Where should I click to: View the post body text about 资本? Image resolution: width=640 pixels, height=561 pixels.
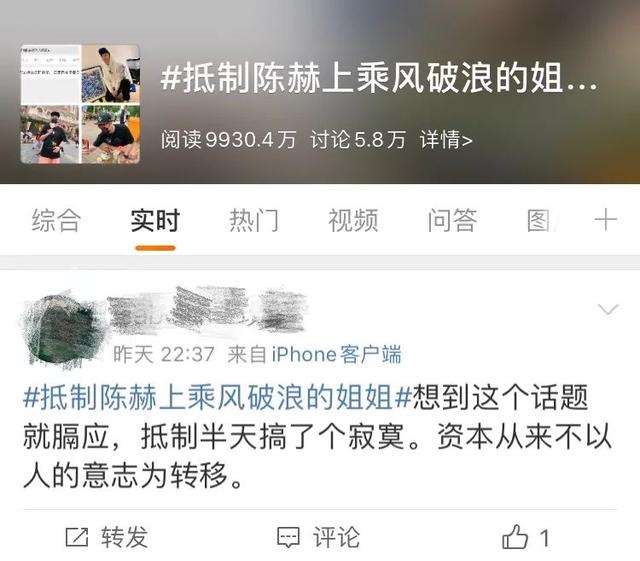318,436
